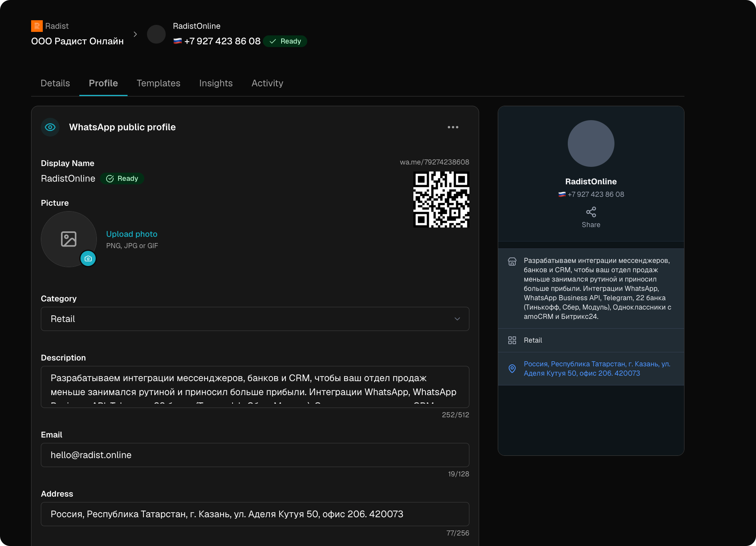Switch to the Templates tab
The width and height of the screenshot is (756, 546).
tap(159, 83)
